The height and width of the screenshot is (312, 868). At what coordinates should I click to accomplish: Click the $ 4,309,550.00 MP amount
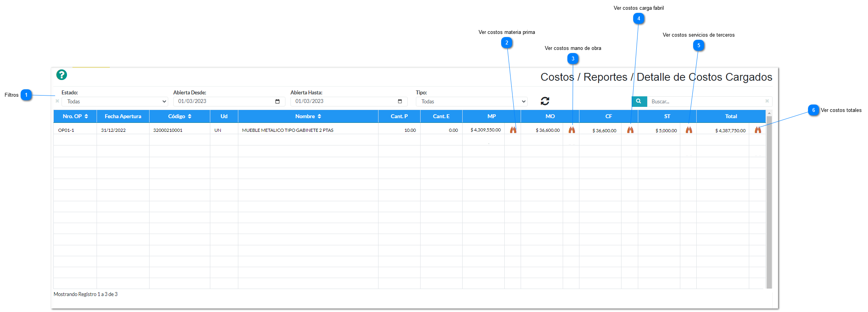click(x=486, y=130)
